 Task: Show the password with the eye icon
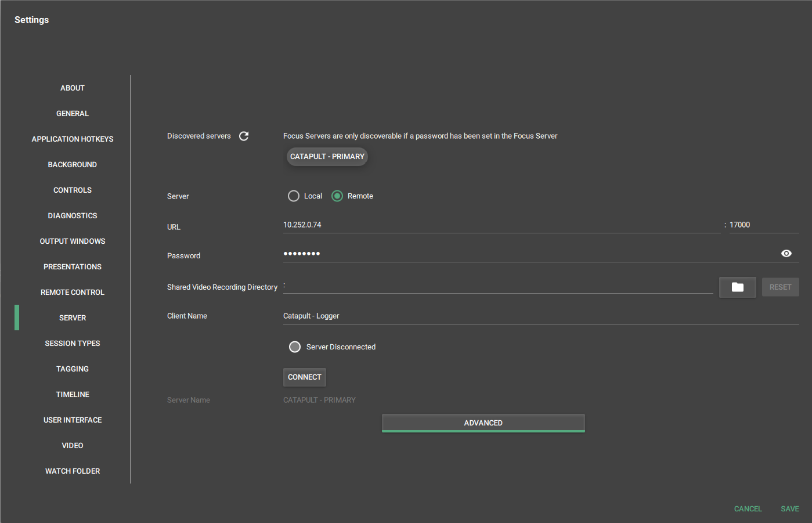tap(786, 254)
